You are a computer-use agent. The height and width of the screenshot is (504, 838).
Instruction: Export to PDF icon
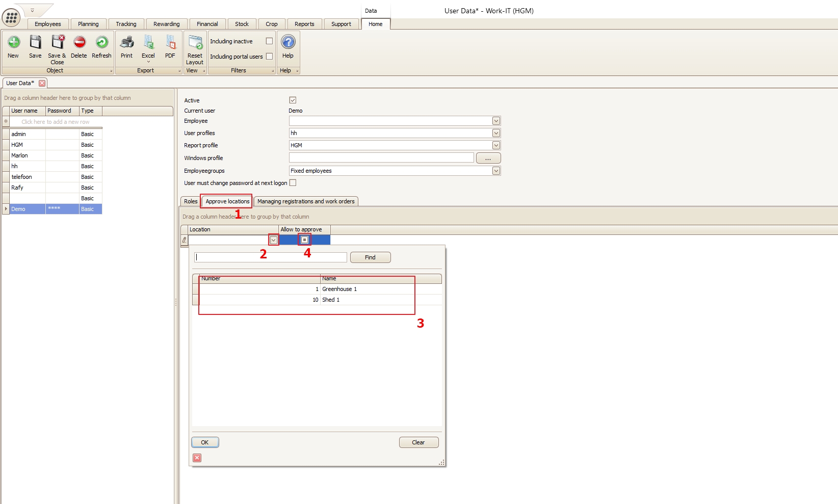tap(170, 42)
